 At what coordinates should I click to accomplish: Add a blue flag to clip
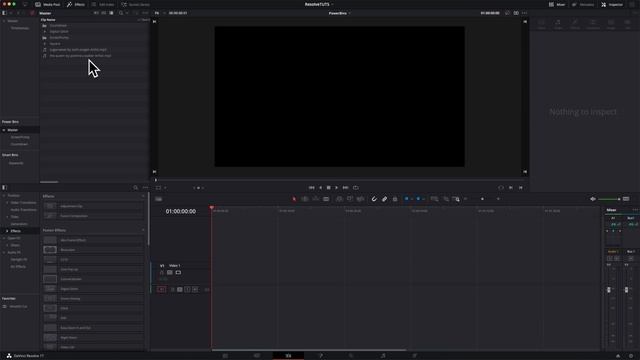point(407,199)
